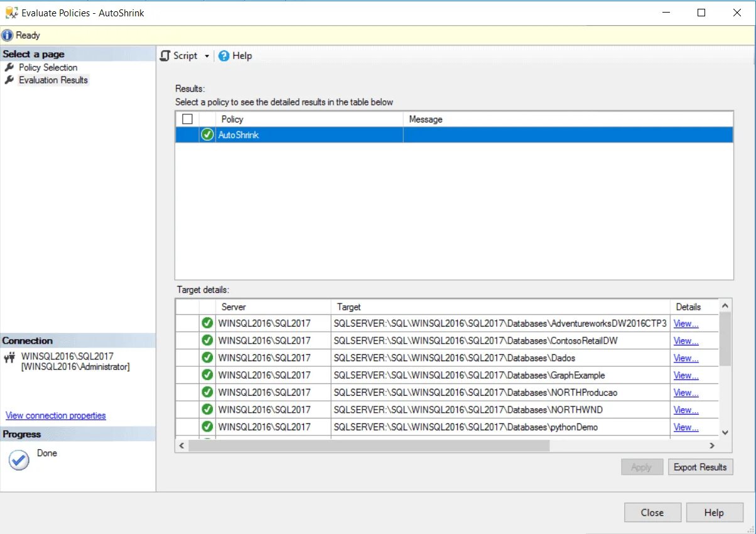Open View details link for Dados
Image resolution: width=756 pixels, height=534 pixels.
tap(686, 358)
